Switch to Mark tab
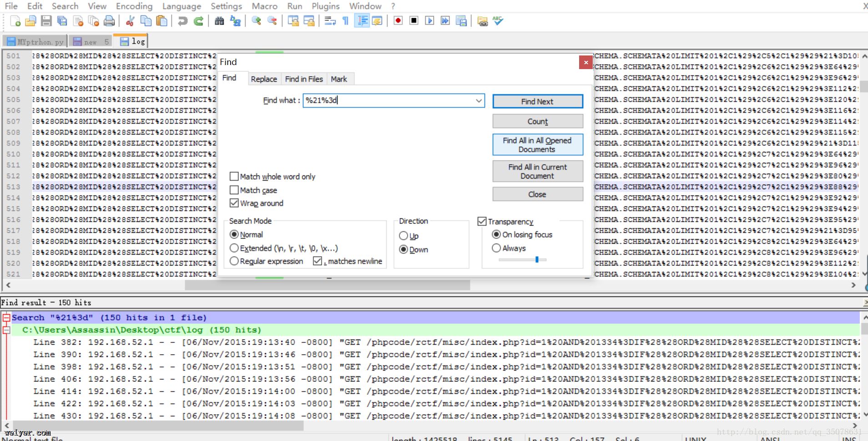Image resolution: width=868 pixels, height=441 pixels. (339, 79)
